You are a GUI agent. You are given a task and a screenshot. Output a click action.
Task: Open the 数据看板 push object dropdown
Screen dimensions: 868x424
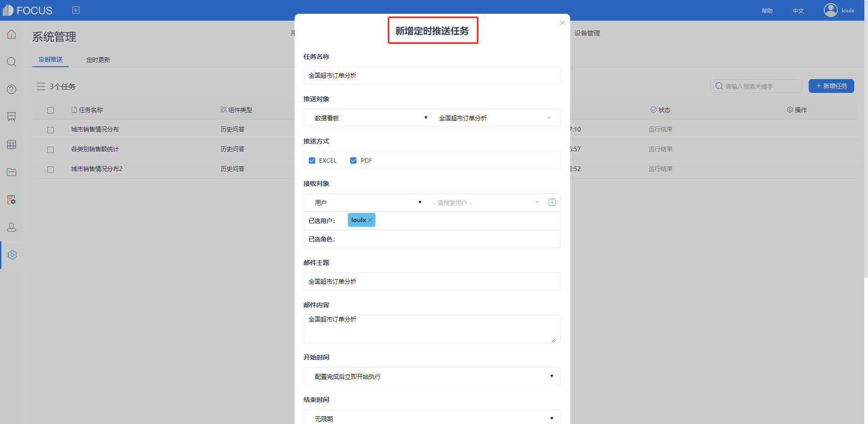370,118
